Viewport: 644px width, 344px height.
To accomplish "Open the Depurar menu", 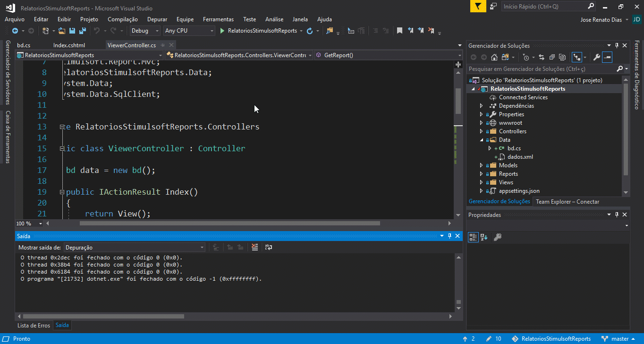I will (157, 19).
